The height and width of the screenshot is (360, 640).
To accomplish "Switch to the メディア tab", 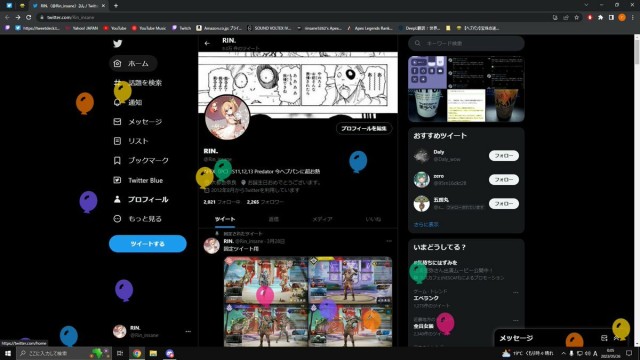I will click(322, 219).
